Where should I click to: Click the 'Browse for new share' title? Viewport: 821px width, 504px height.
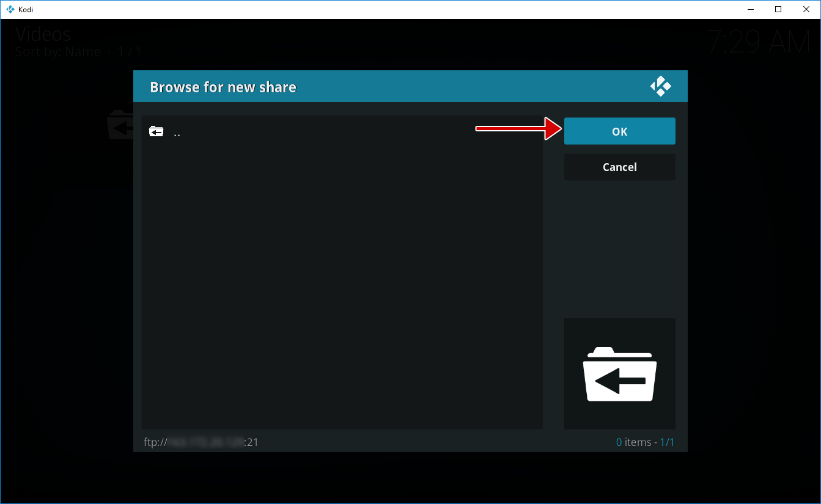pyautogui.click(x=223, y=87)
